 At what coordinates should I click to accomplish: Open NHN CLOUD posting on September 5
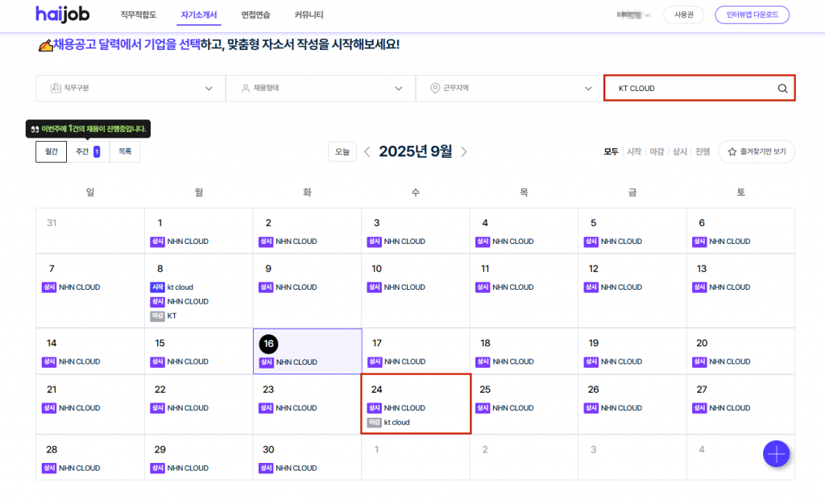coord(621,242)
